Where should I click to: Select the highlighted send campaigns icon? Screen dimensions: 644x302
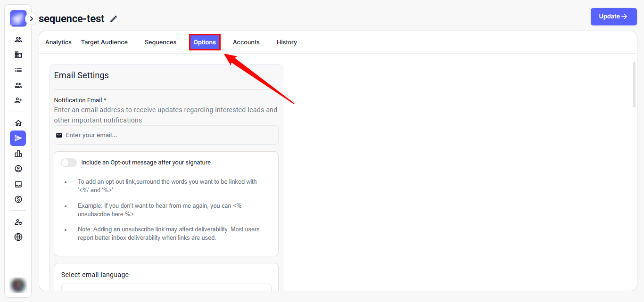(x=18, y=138)
